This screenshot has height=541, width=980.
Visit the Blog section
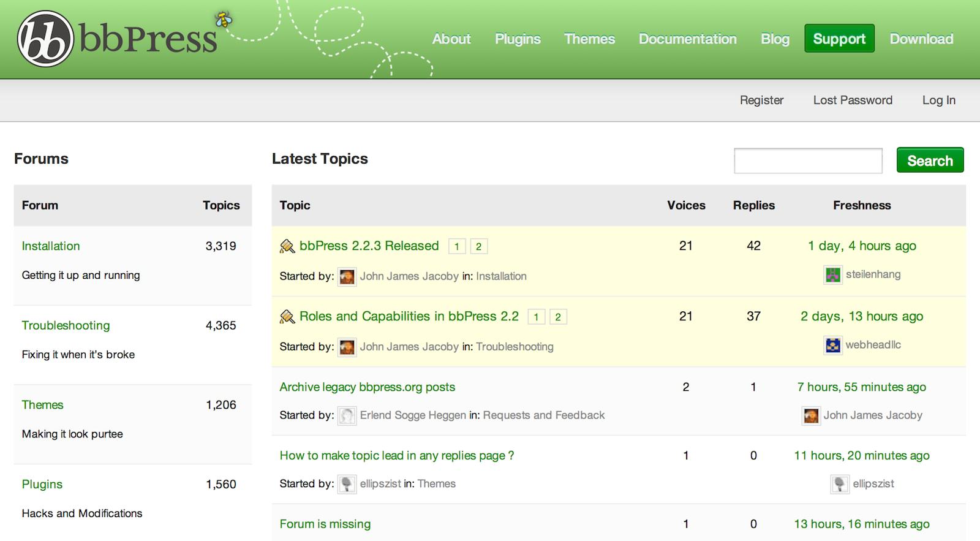click(775, 39)
